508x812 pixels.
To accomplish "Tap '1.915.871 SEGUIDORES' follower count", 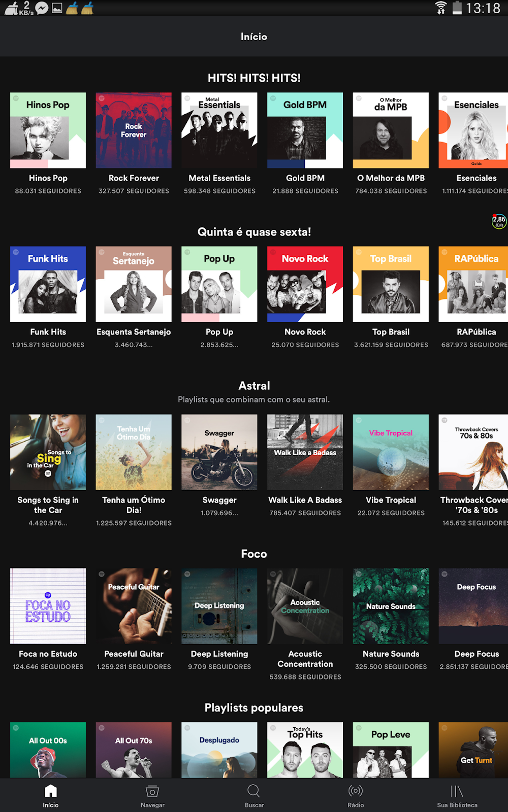I will point(48,345).
